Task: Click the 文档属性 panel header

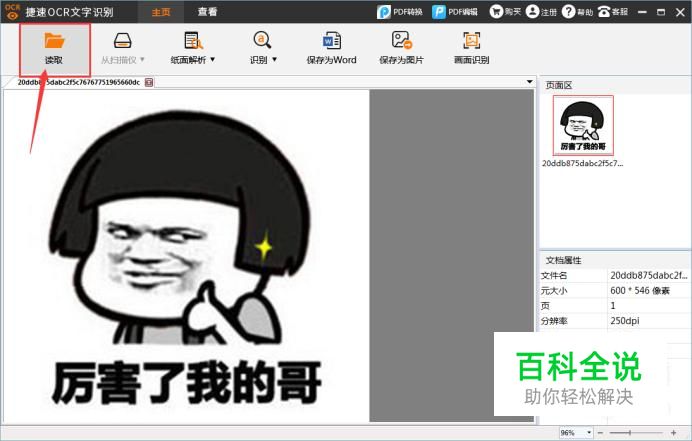Action: point(564,260)
